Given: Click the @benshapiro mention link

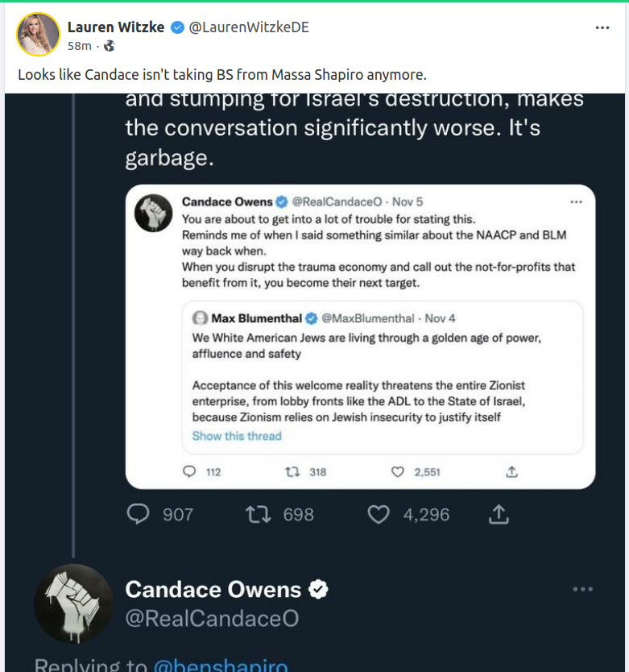Looking at the screenshot, I should coord(220,666).
